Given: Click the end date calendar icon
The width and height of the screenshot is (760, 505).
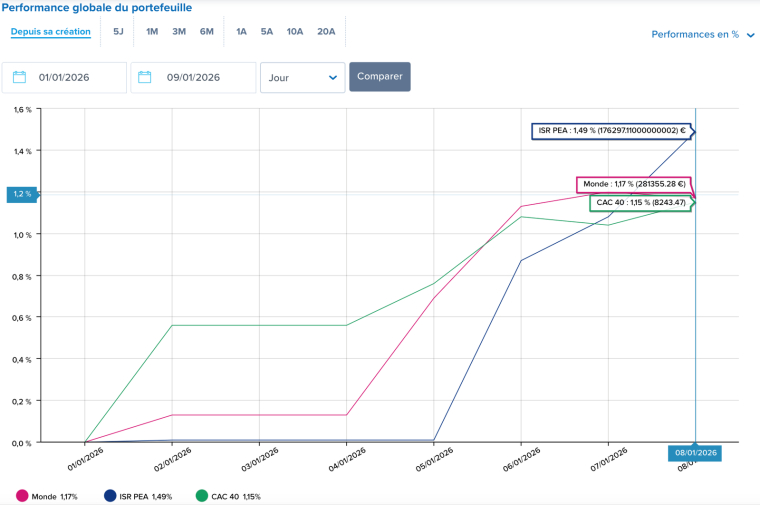Looking at the screenshot, I should coord(145,77).
